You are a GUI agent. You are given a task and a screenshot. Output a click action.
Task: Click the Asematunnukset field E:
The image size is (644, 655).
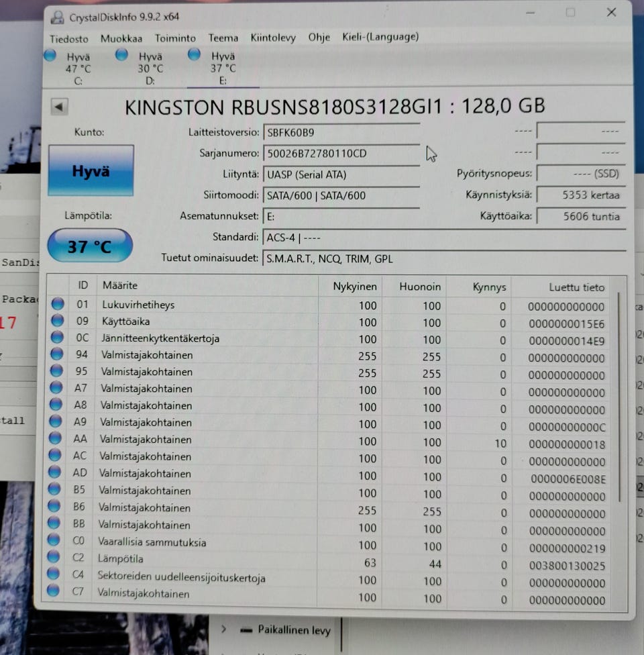point(341,216)
